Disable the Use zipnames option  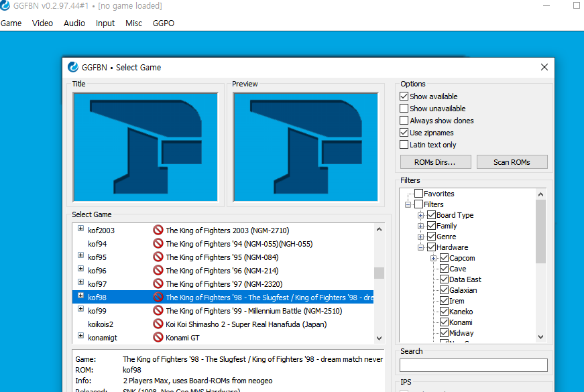point(404,133)
